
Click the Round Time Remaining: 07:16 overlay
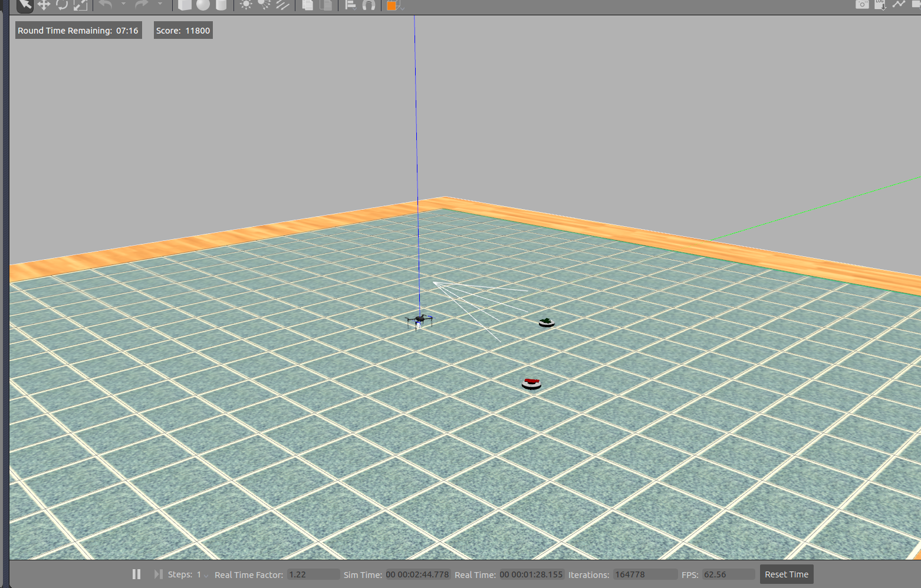[x=78, y=31]
